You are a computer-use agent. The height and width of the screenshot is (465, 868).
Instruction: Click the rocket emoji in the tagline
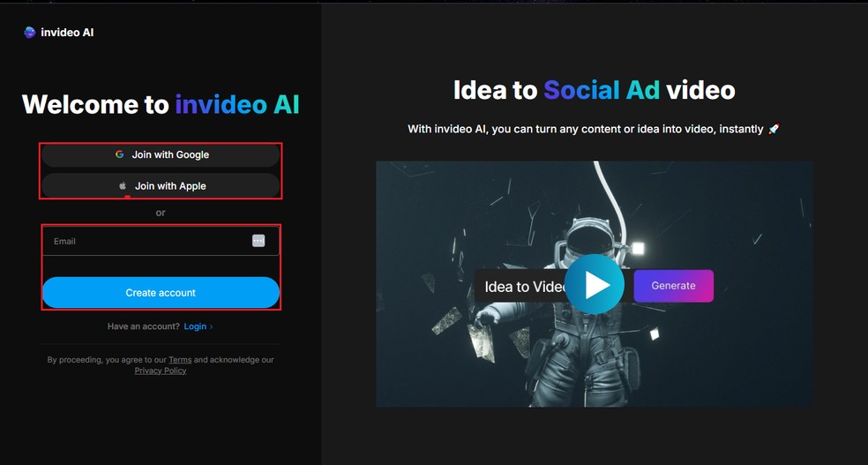774,129
